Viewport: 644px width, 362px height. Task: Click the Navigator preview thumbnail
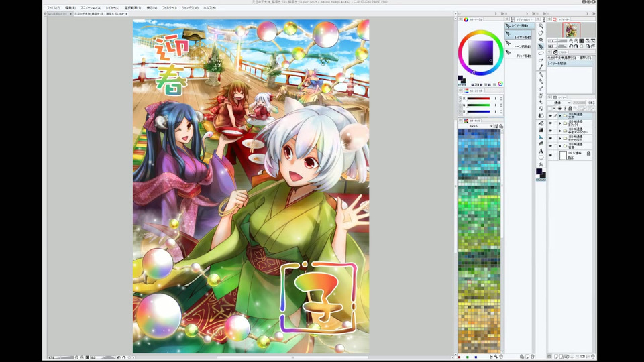(572, 29)
